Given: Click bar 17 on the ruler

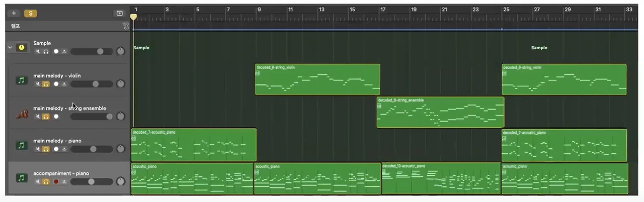Looking at the screenshot, I should pyautogui.click(x=383, y=10).
